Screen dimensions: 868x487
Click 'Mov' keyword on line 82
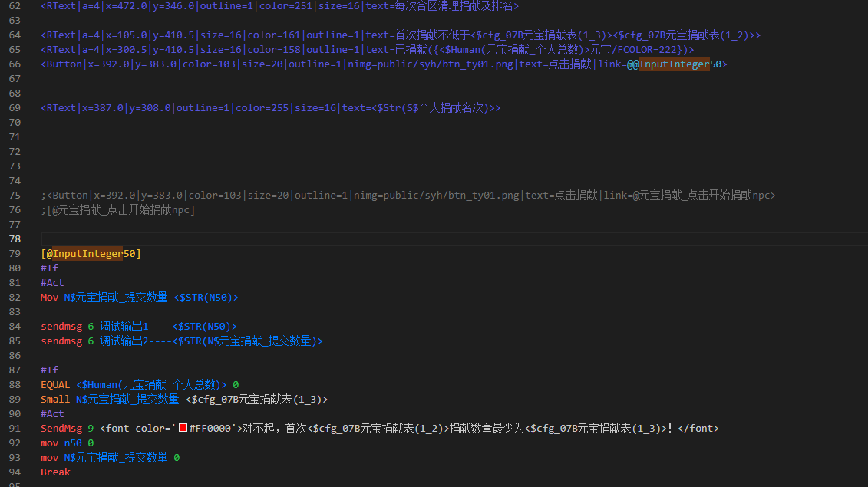(49, 297)
